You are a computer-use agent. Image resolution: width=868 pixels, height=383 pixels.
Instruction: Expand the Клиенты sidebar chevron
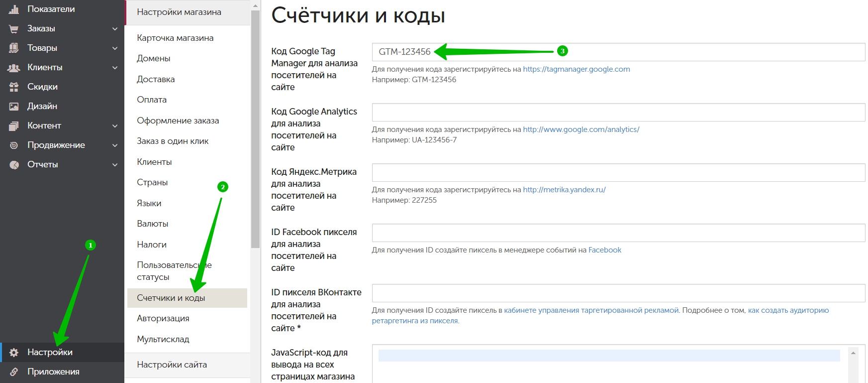(115, 68)
